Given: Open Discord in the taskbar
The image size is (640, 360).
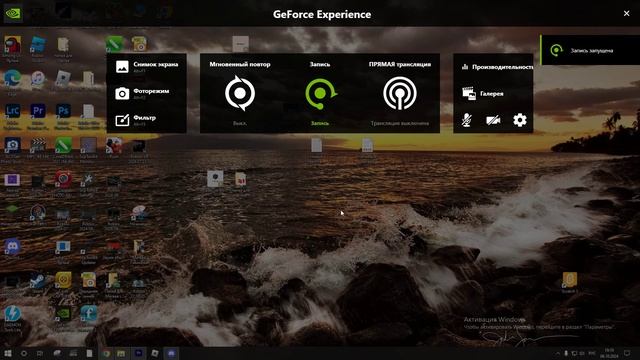Looking at the screenshot, I should (171, 353).
